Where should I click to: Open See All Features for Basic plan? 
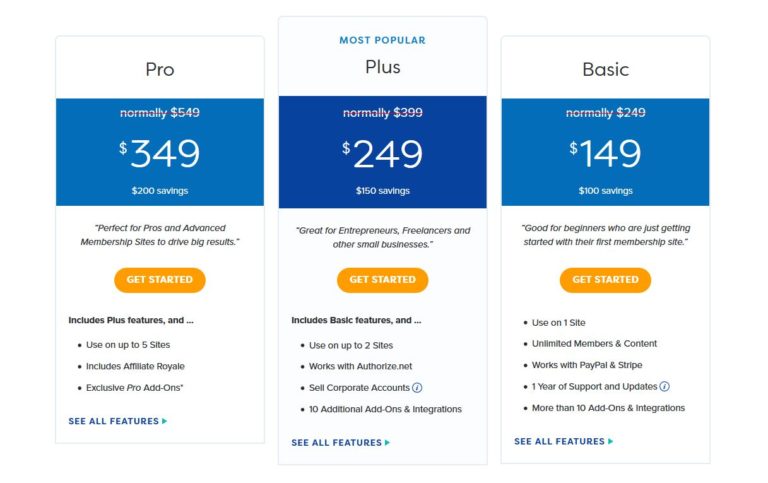pos(559,442)
